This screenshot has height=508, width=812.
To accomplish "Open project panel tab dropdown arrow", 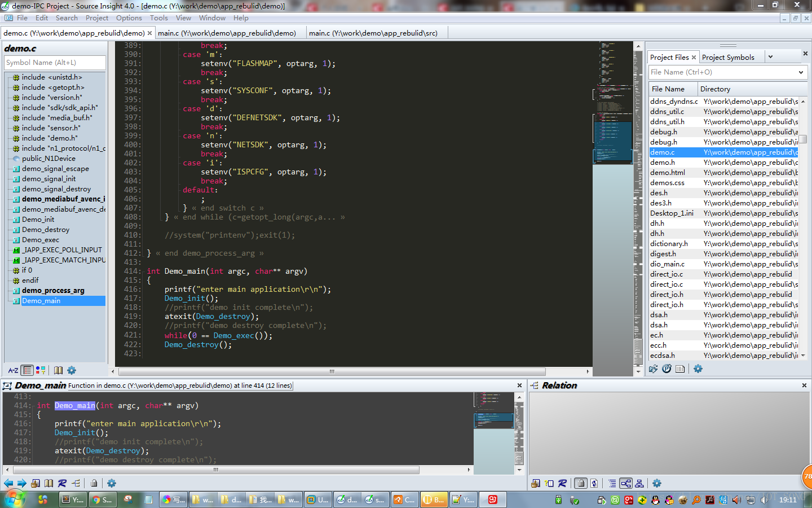I will tap(770, 57).
